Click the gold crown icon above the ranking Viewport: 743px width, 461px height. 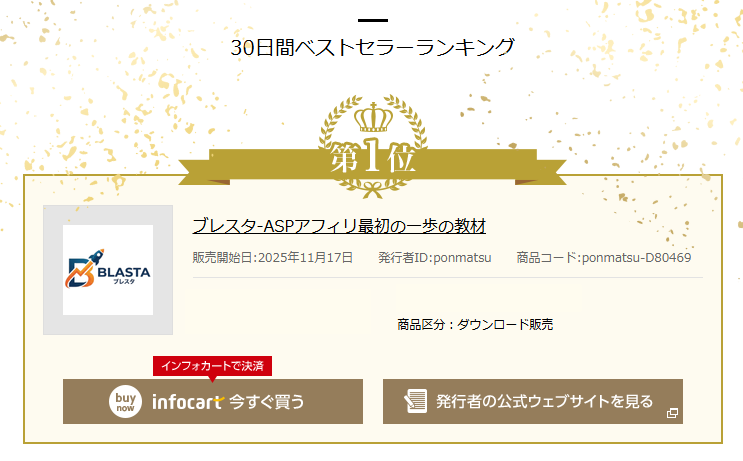(372, 117)
